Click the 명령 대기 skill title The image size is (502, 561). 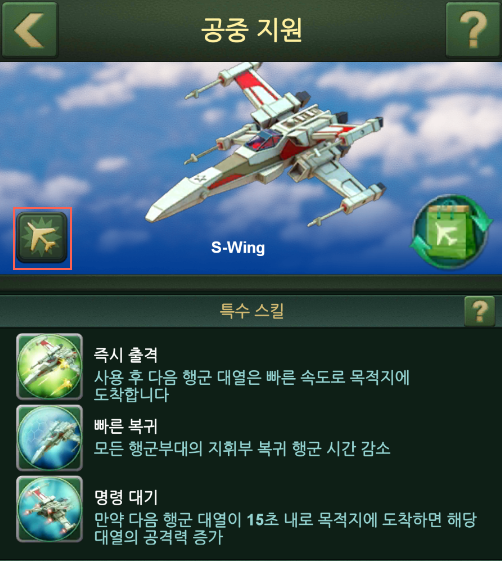125,497
